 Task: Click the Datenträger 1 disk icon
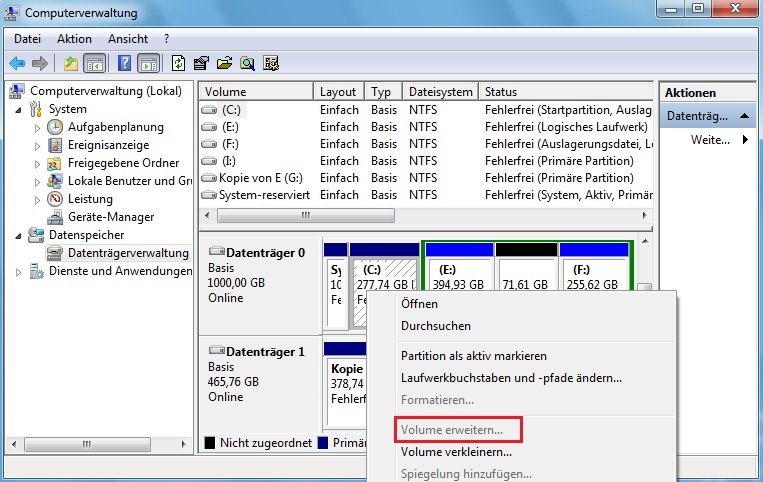217,351
